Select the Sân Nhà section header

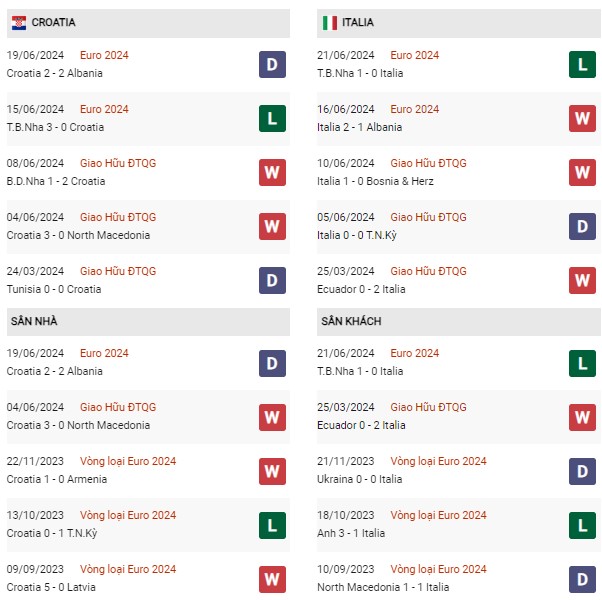coord(148,322)
